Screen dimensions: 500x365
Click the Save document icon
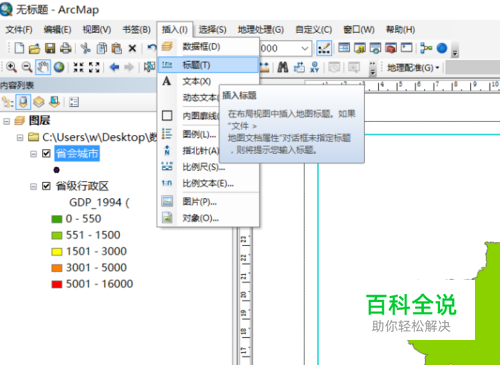click(x=50, y=48)
